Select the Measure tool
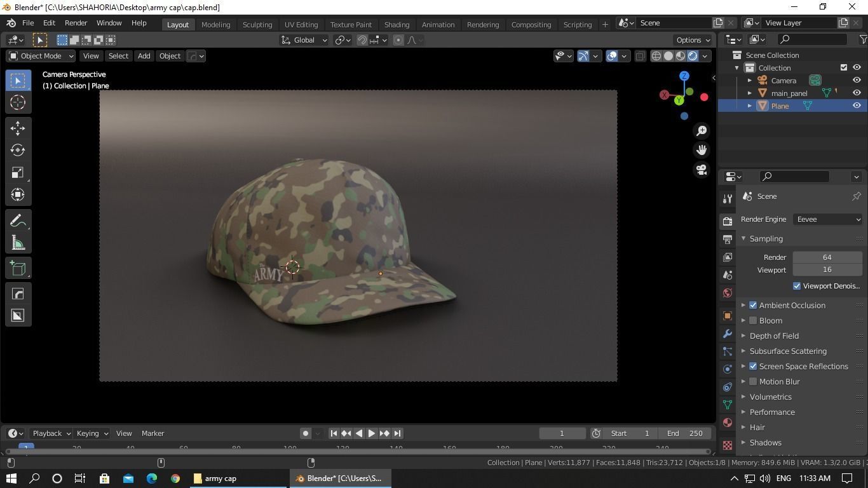Image resolution: width=868 pixels, height=488 pixels. [18, 243]
